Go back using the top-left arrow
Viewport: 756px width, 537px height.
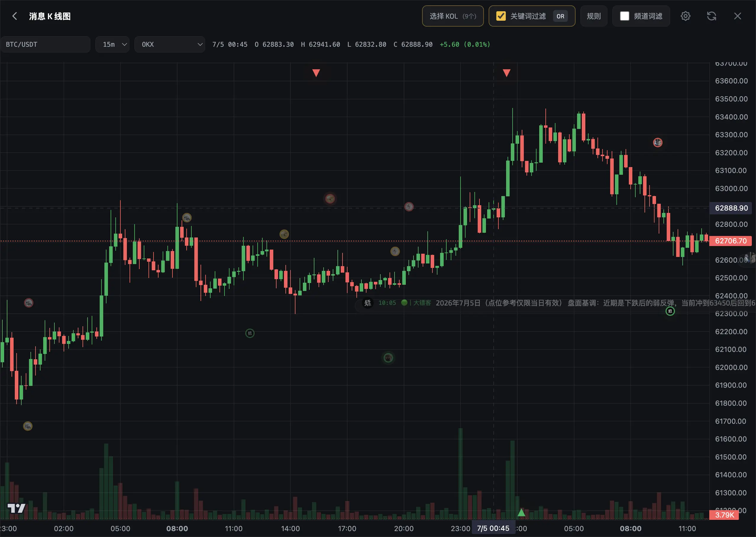point(14,16)
